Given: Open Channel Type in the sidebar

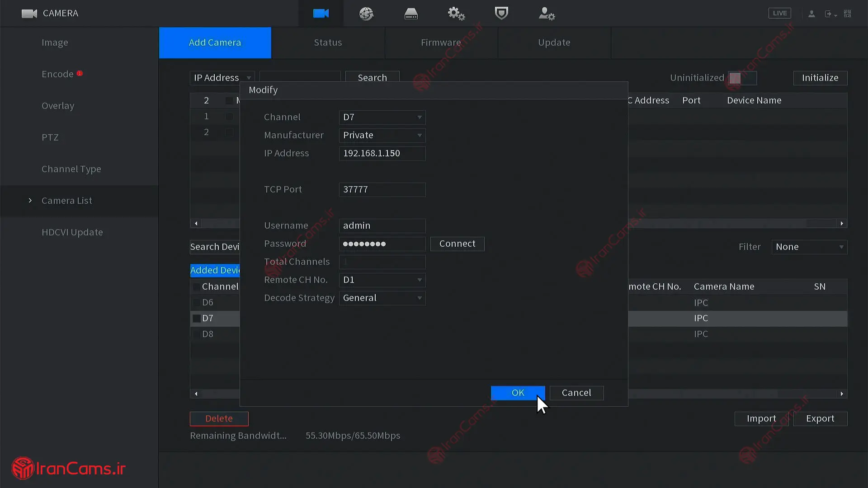Looking at the screenshot, I should click(x=71, y=169).
